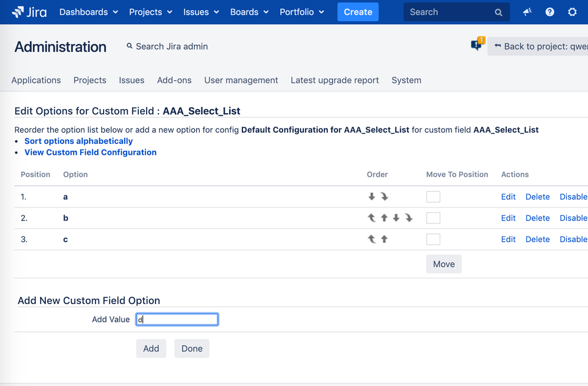Disable option c

tap(573, 239)
